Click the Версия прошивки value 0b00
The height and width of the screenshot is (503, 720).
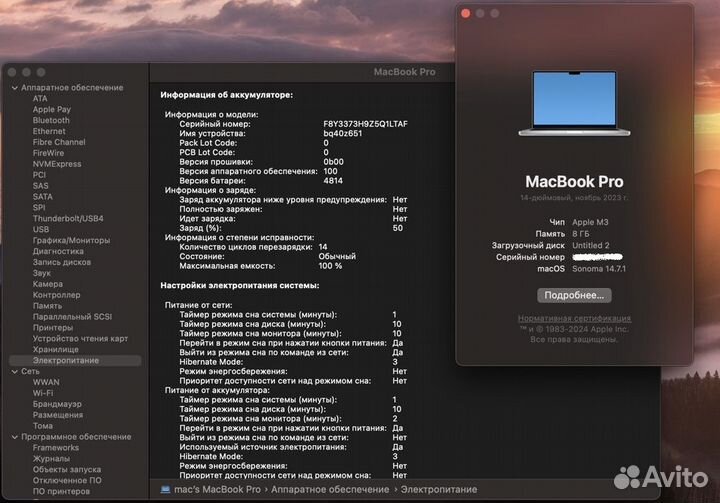[333, 162]
